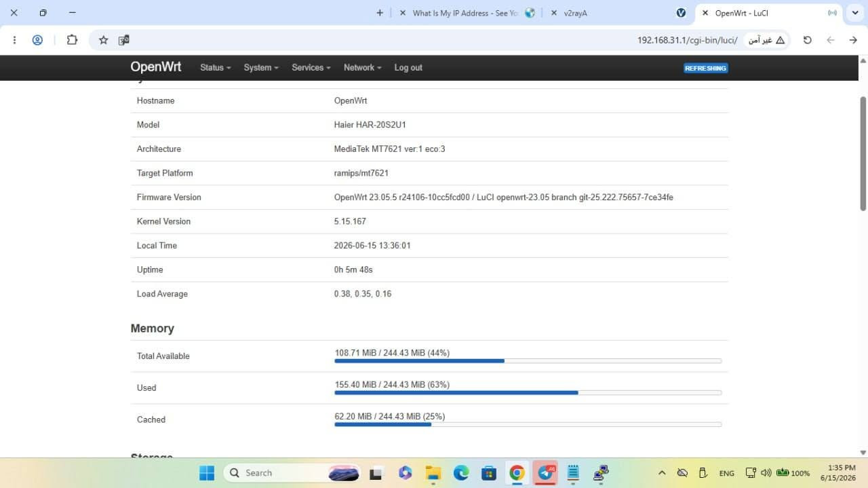The image size is (868, 488).
Task: Open Task View from the taskbar
Action: (375, 473)
